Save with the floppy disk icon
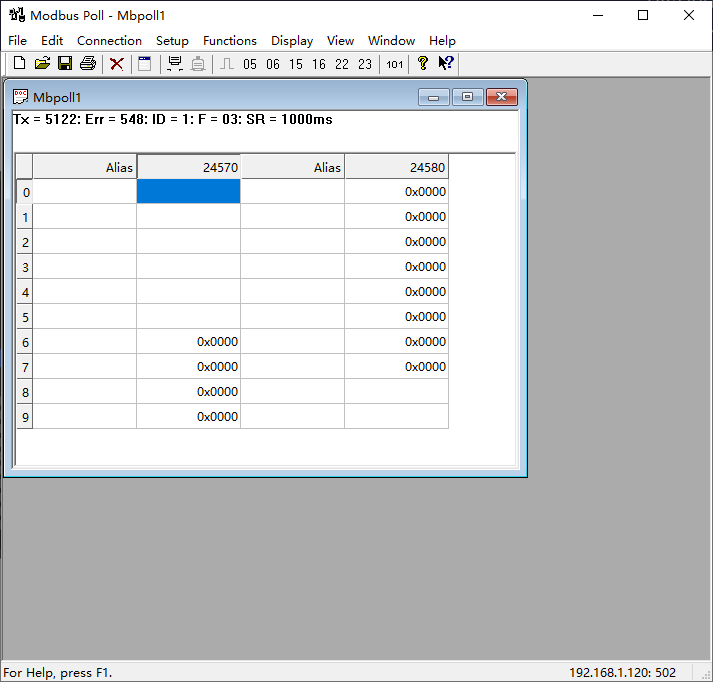 tap(65, 64)
